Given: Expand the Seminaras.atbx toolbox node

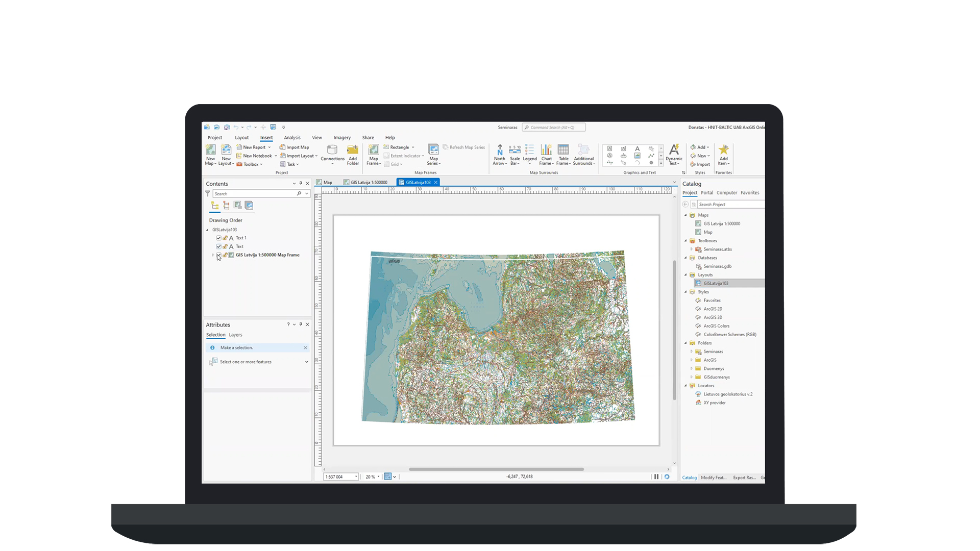Looking at the screenshot, I should pos(692,249).
